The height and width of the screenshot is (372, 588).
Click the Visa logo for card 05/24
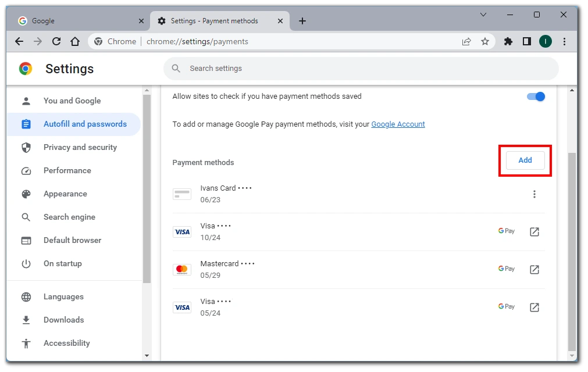coord(182,307)
